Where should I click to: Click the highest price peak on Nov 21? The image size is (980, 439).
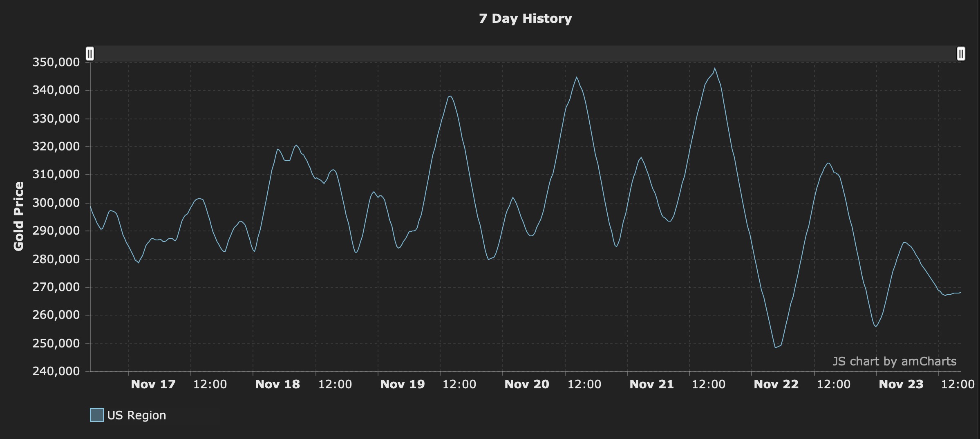[x=714, y=68]
